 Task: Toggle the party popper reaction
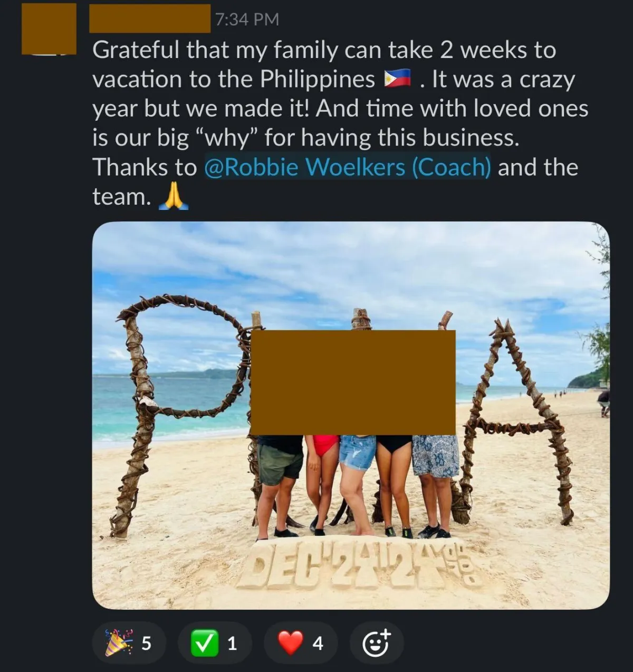tap(129, 642)
